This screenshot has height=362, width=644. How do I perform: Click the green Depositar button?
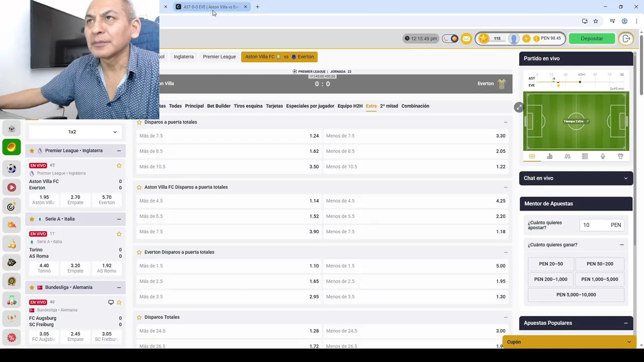[592, 39]
